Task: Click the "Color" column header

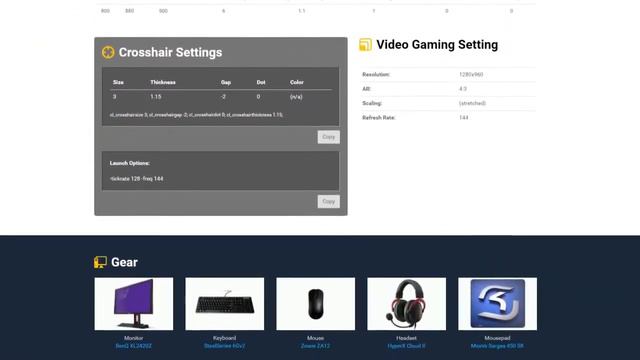Action: click(x=297, y=82)
